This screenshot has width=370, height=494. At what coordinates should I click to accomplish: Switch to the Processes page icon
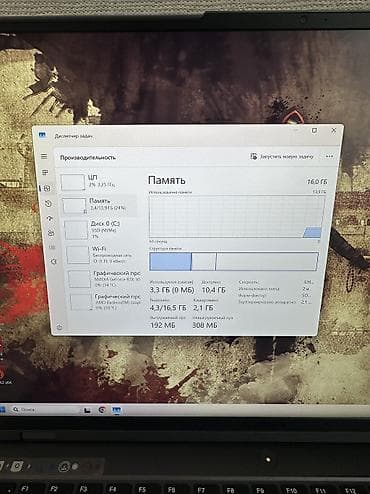(45, 172)
